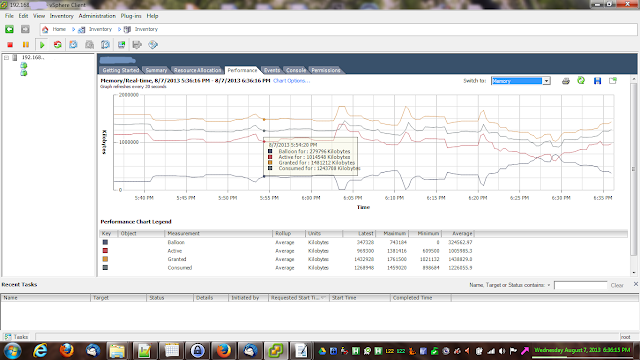Refresh the performance chart
The image size is (640, 360).
coord(581,80)
